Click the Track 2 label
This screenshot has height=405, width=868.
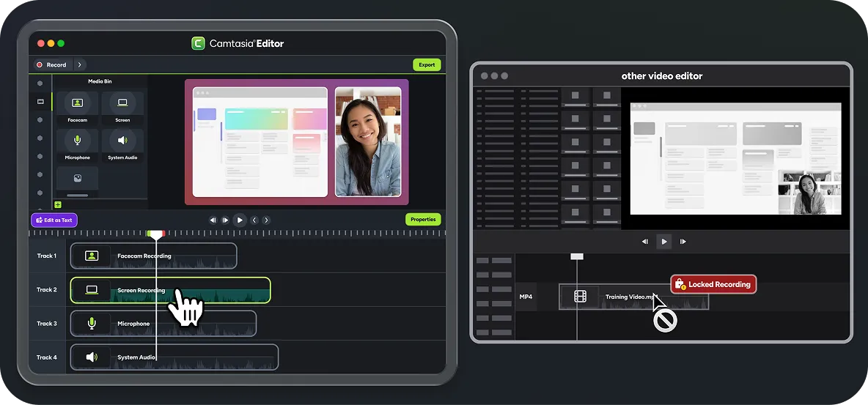47,289
